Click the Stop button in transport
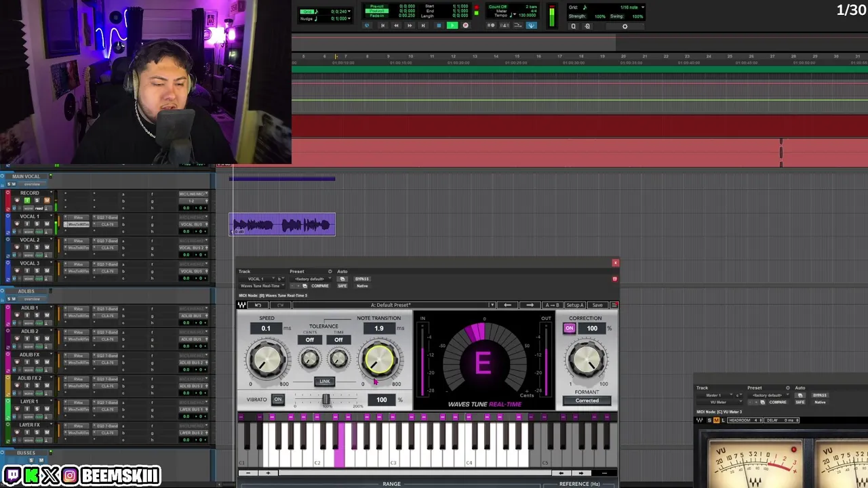This screenshot has width=868, height=488. click(x=439, y=26)
